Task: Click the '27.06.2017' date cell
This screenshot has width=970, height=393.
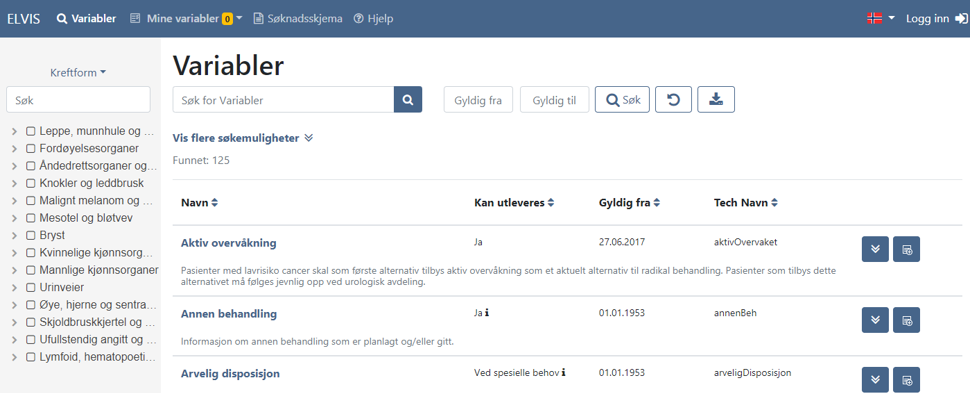Action: (622, 242)
